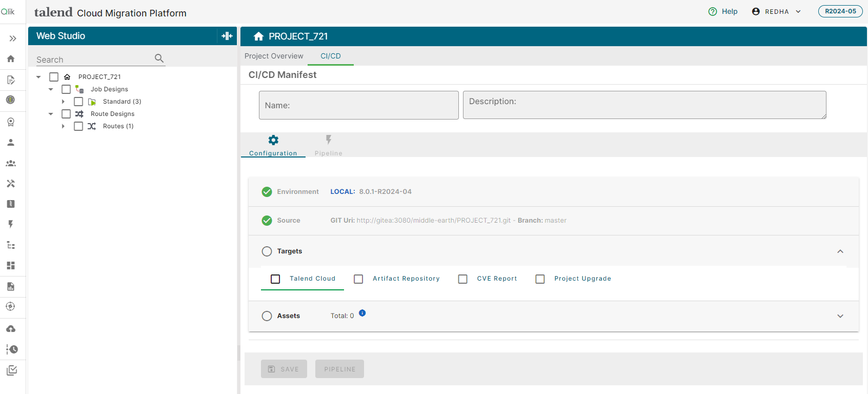
Task: Check the Routes (1) checkbox
Action: pyautogui.click(x=78, y=126)
